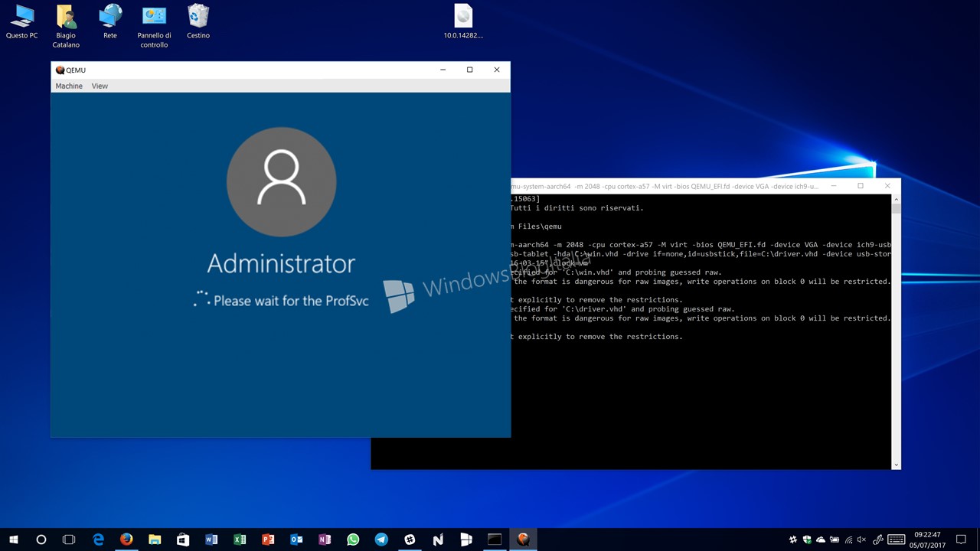Open Windows Defender tray icon
Viewport: 980px width, 551px height.
[807, 540]
